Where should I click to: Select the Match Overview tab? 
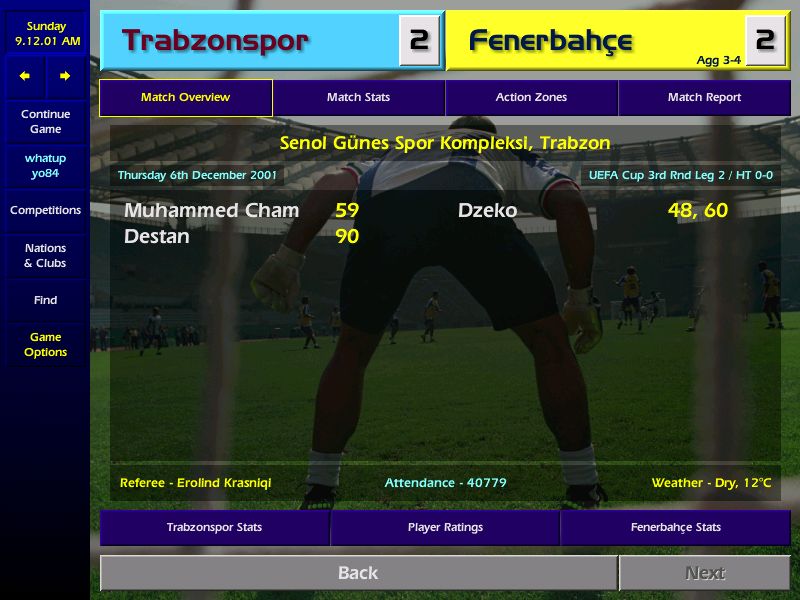186,97
